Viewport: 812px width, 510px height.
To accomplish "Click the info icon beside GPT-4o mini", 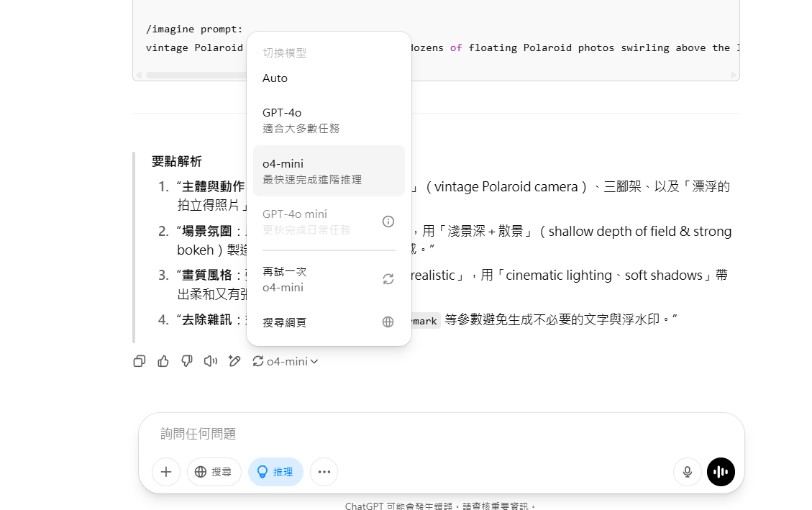I will tap(388, 222).
